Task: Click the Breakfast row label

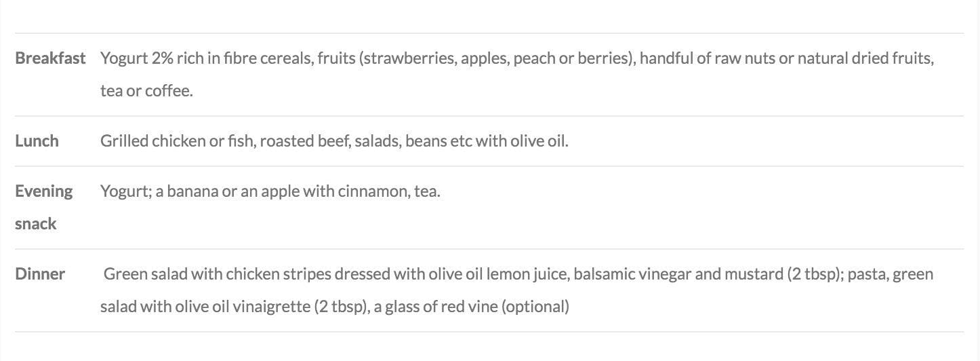Action: tap(50, 58)
